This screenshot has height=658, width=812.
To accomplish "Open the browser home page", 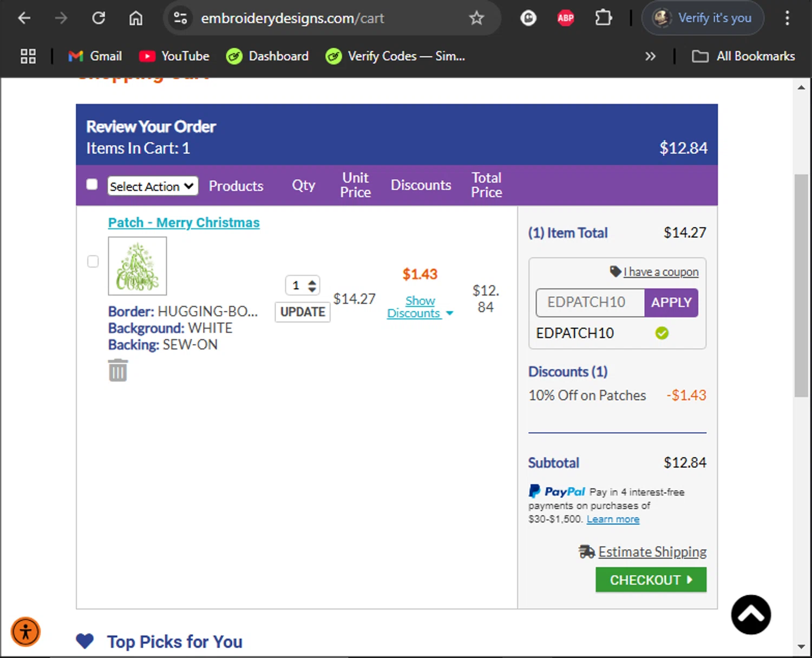I will click(x=136, y=18).
